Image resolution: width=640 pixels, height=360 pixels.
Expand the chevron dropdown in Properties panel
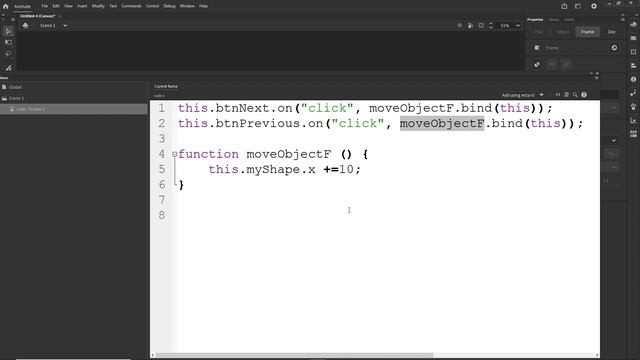613,140
